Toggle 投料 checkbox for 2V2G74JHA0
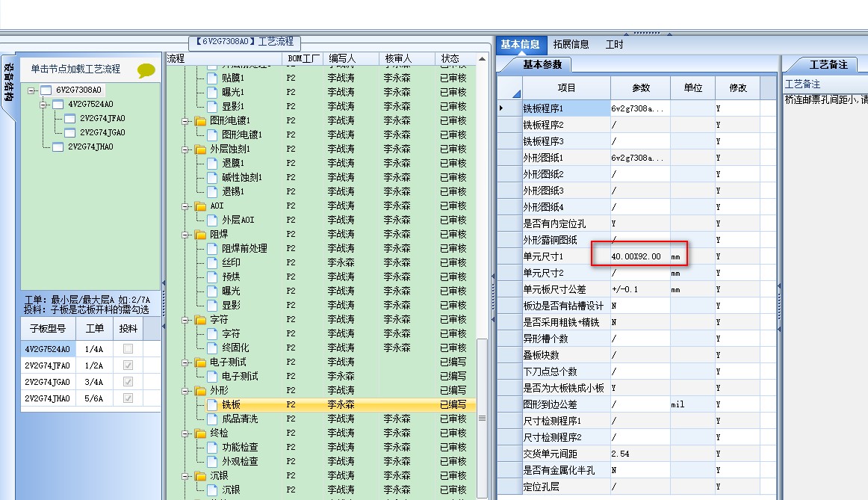Viewport: 868px width, 500px height. tap(128, 398)
